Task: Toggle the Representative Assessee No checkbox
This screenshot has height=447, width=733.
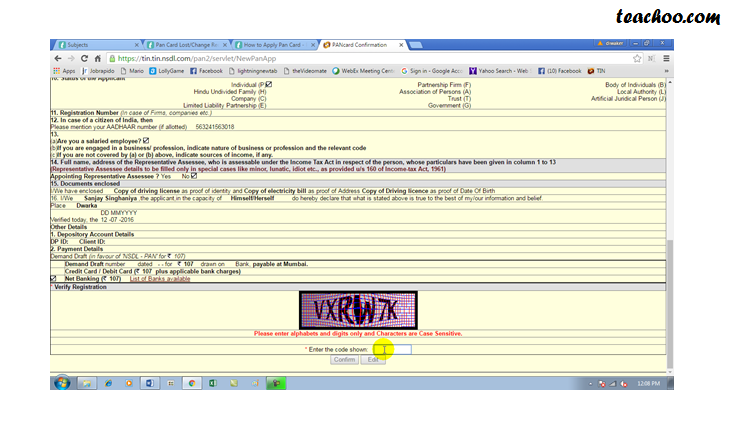Action: coord(194,176)
